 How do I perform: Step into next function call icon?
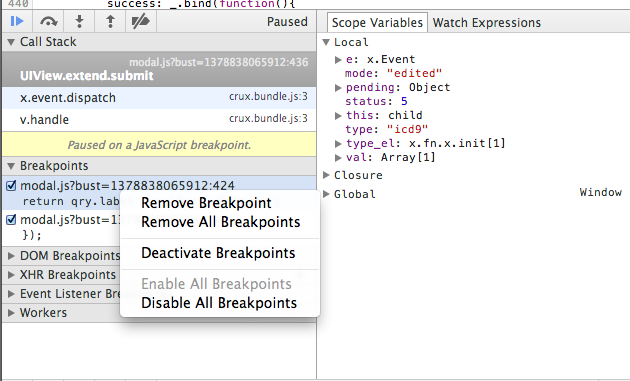pos(80,21)
